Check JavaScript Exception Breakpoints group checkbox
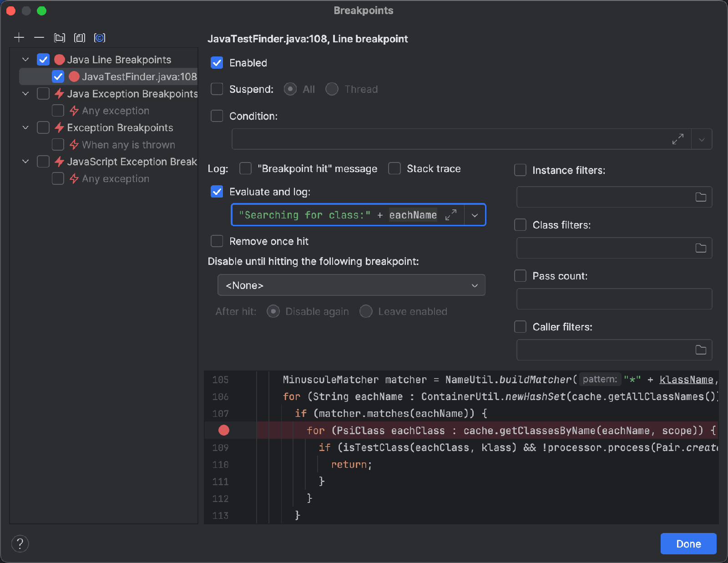Screen dimensions: 728x563 click(43, 162)
